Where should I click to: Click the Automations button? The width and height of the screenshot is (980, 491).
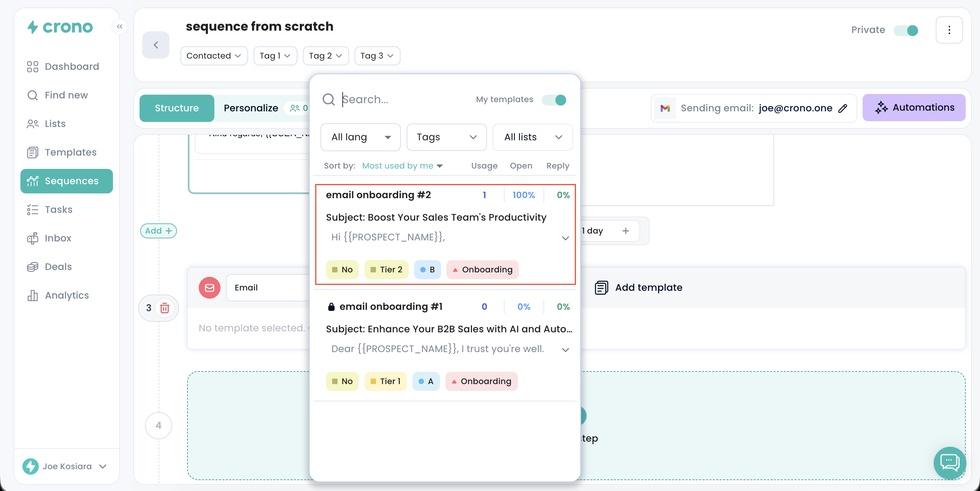coord(914,108)
